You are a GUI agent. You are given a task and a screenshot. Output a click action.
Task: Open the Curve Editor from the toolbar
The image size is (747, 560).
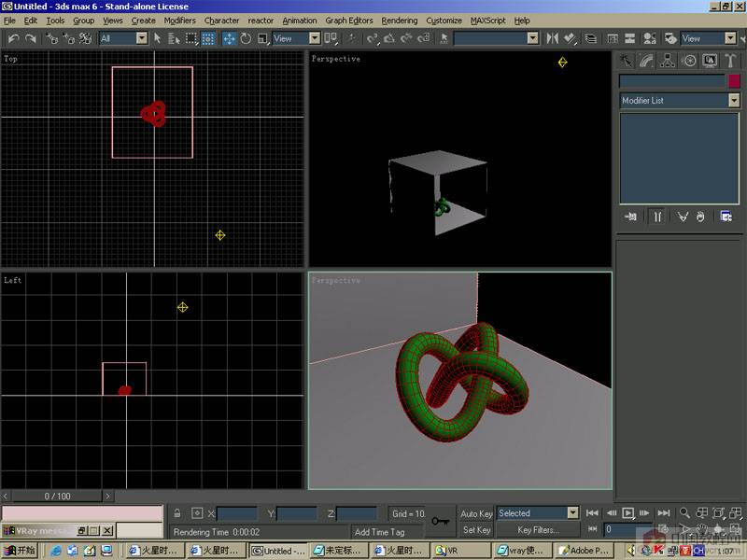click(613, 38)
